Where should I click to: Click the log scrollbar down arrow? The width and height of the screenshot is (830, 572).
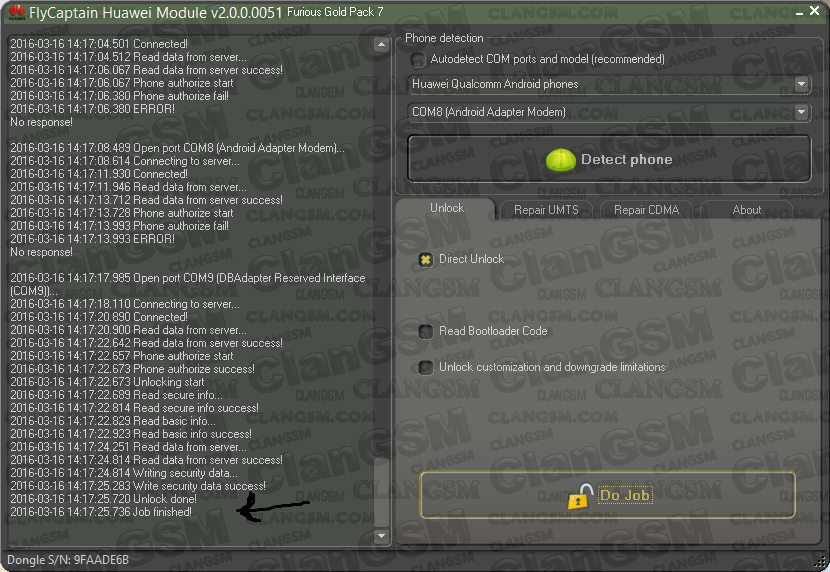[x=381, y=536]
